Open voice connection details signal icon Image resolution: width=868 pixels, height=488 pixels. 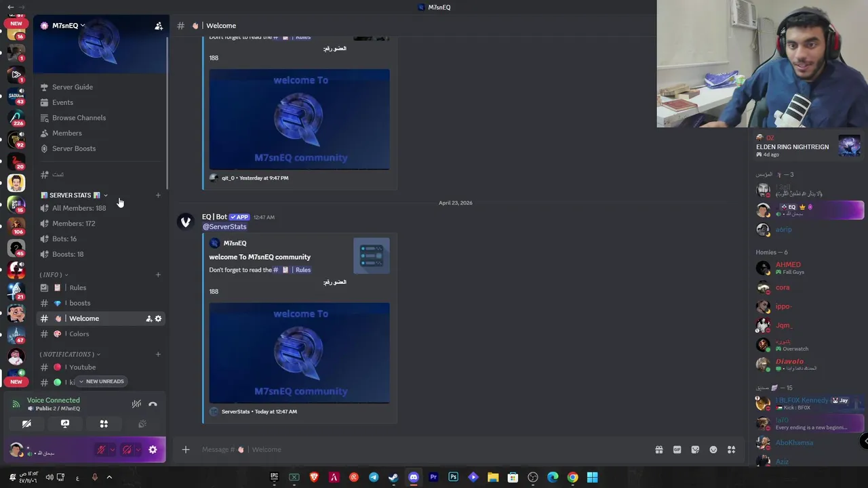point(16,404)
